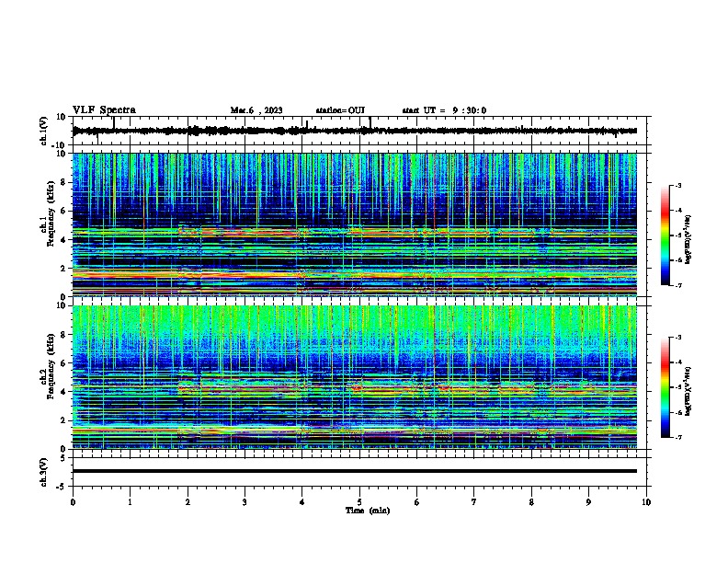Image resolution: width=728 pixels, height=563 pixels.
Task: Click the ch.2 color scale bar
Action: pyautogui.click(x=665, y=387)
